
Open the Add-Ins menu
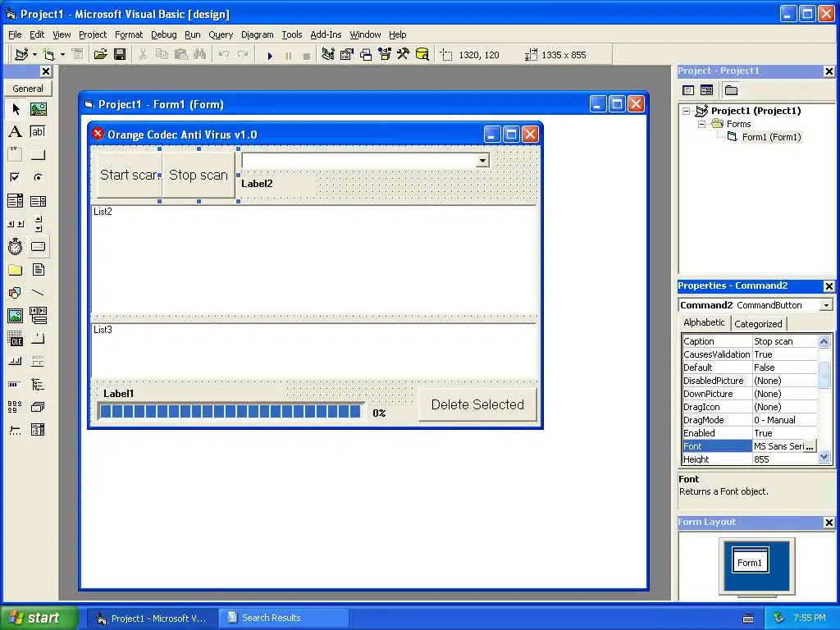point(326,34)
